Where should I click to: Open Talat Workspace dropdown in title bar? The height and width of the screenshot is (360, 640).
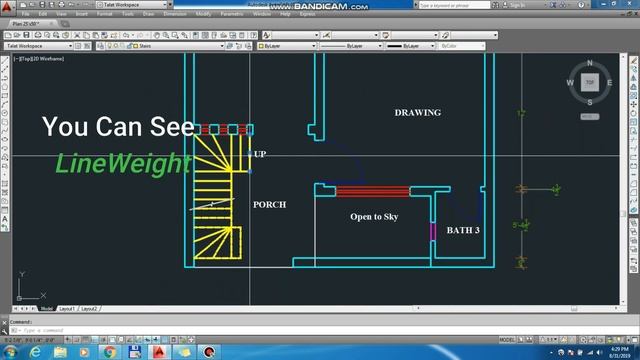[x=132, y=5]
